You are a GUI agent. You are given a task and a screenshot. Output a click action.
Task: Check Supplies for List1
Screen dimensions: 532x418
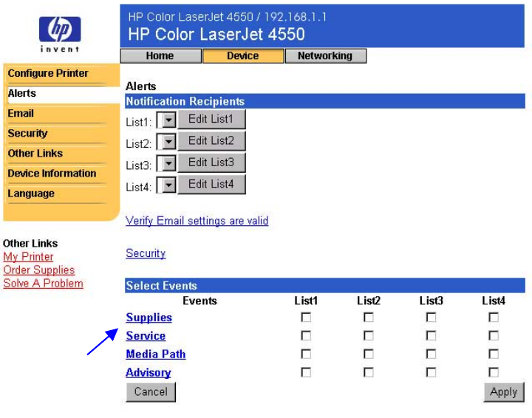coord(306,318)
